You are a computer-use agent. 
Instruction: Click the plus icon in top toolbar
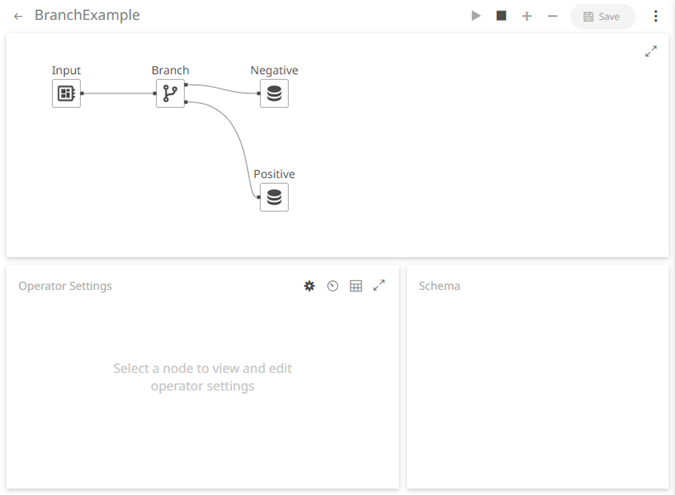[x=527, y=16]
